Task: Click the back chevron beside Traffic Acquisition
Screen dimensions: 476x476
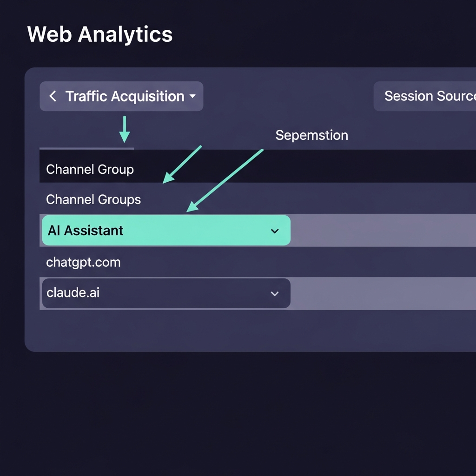Action: tap(53, 96)
